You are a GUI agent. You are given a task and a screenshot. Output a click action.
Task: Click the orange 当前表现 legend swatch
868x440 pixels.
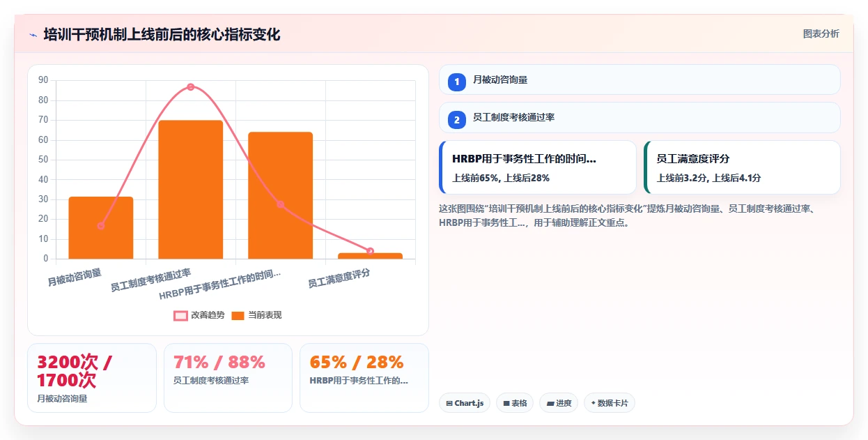pos(238,315)
